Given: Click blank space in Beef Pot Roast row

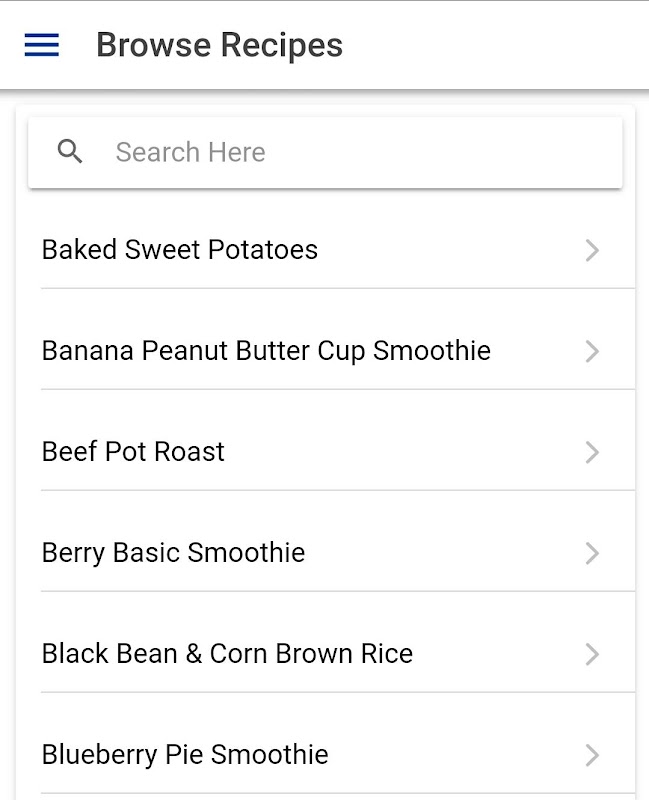Looking at the screenshot, I should coord(400,452).
